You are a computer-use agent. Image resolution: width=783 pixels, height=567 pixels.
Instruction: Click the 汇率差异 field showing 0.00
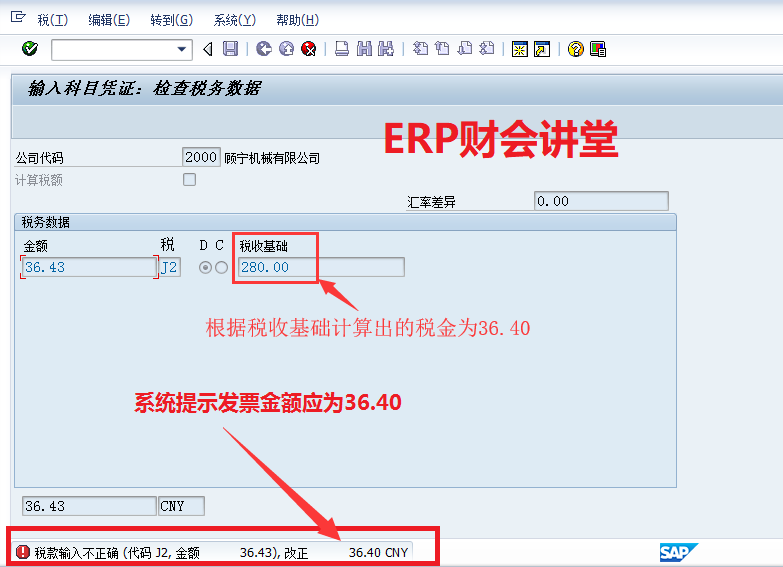click(601, 201)
